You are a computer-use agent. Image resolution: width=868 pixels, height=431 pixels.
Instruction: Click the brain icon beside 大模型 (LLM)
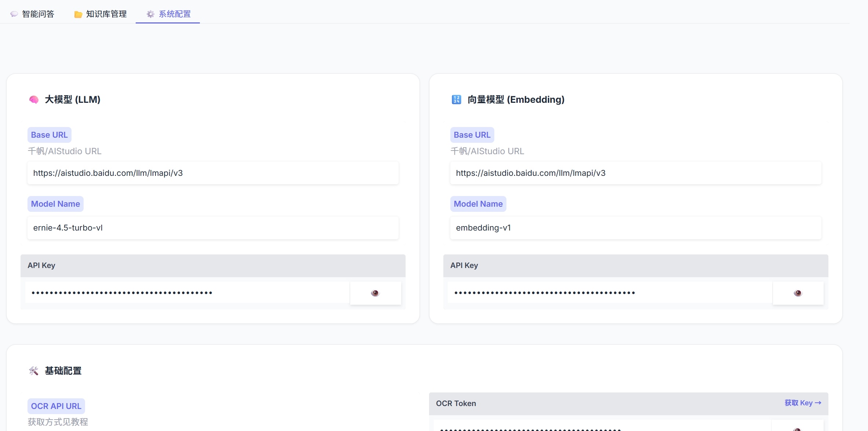[x=34, y=99]
